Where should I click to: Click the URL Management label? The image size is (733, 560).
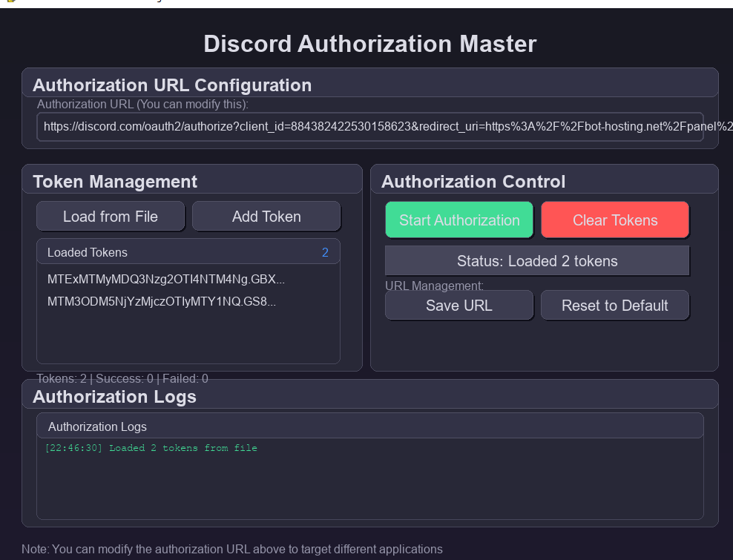[x=434, y=285]
